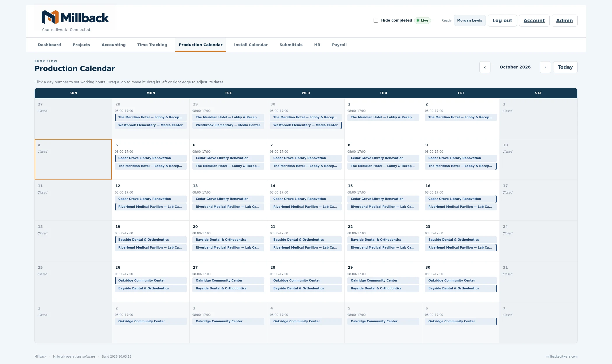Go to previous month arrow
The width and height of the screenshot is (612, 364).
485,67
